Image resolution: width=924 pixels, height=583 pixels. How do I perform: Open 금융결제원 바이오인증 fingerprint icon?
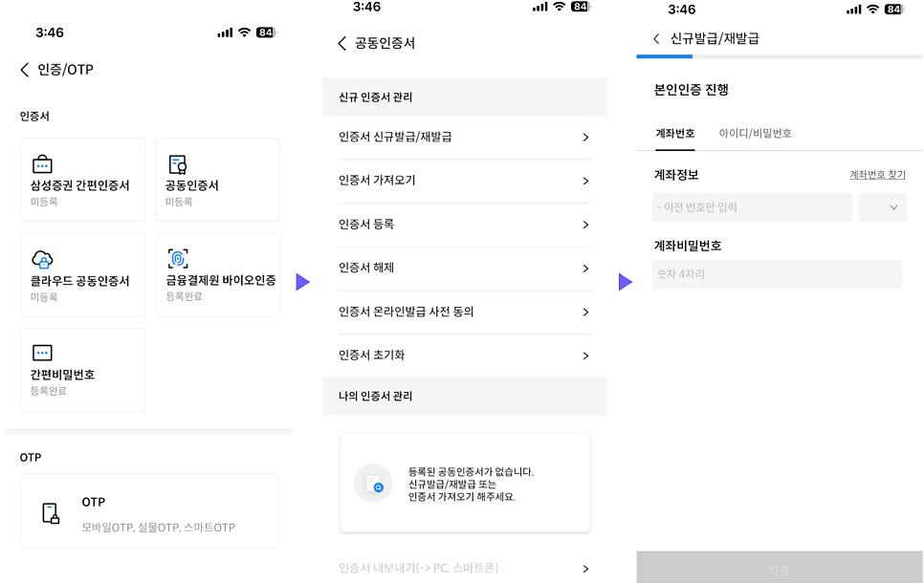click(x=178, y=258)
